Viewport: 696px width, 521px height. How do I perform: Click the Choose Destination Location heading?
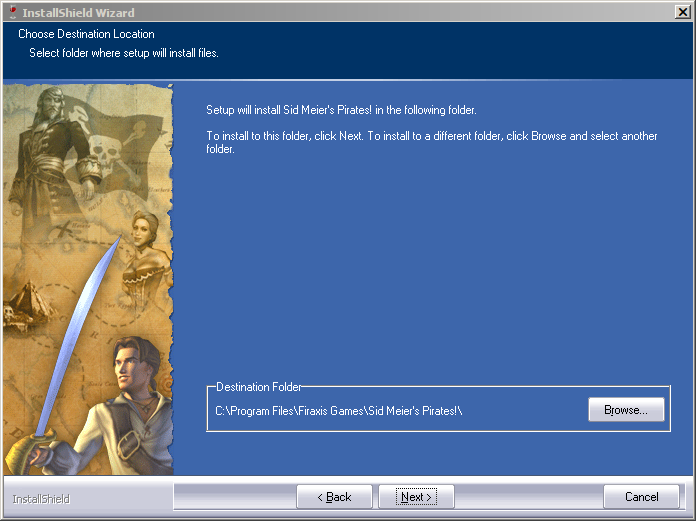click(x=86, y=34)
